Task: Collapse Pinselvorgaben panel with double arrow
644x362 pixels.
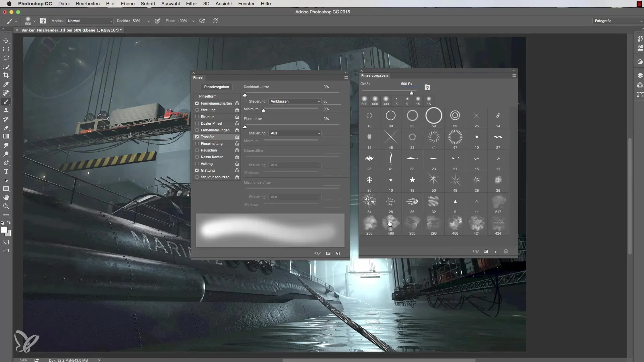Action: (514, 70)
